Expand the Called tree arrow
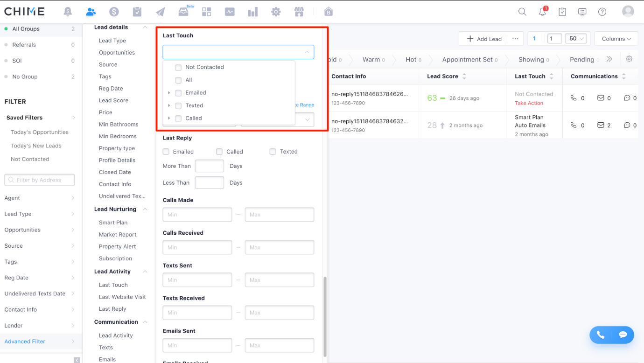The height and width of the screenshot is (363, 644). click(169, 119)
